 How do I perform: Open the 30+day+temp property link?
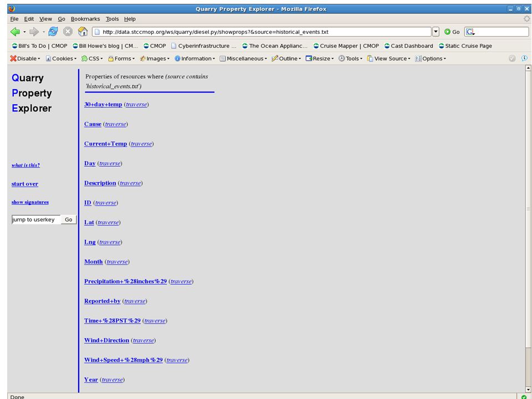coord(103,105)
